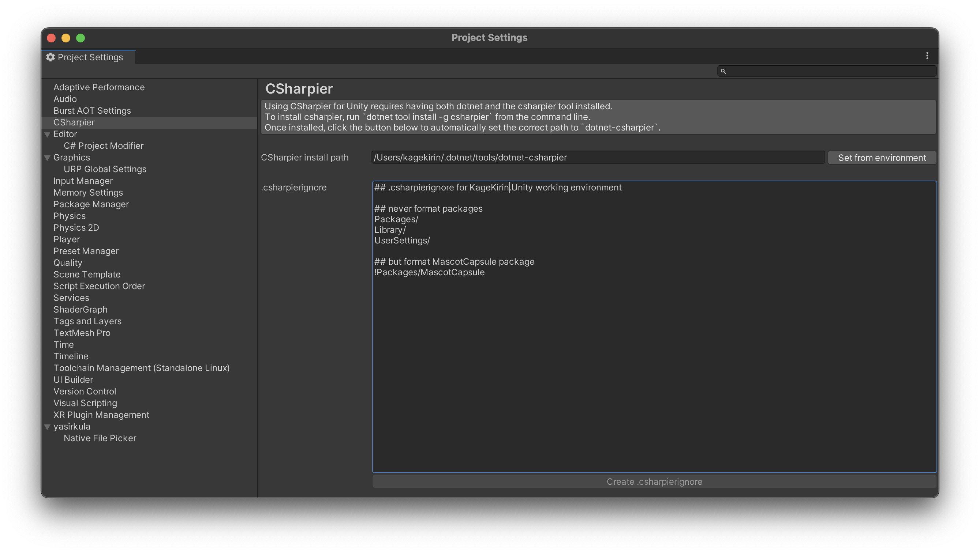Open Native File Picker settings
This screenshot has height=552, width=980.
click(x=100, y=438)
